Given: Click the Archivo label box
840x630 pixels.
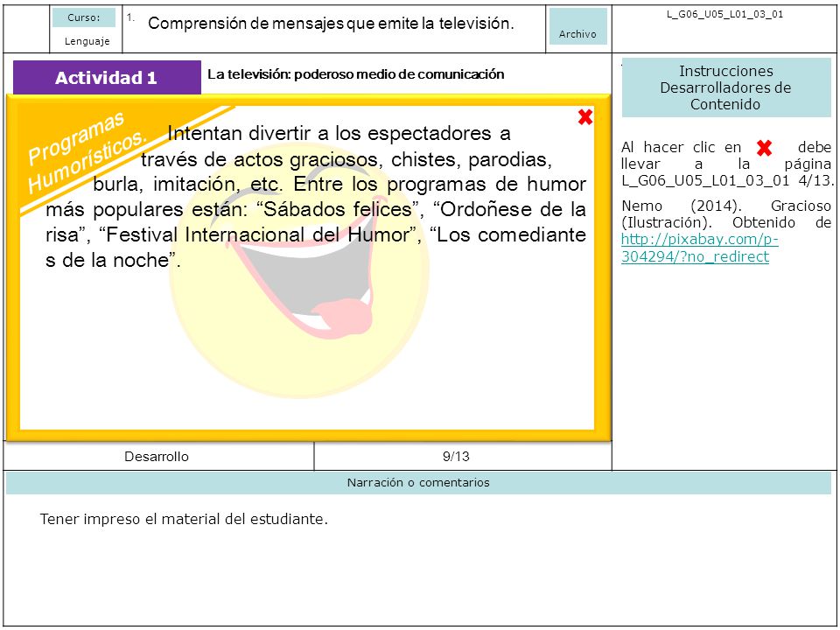Looking at the screenshot, I should point(577,26).
